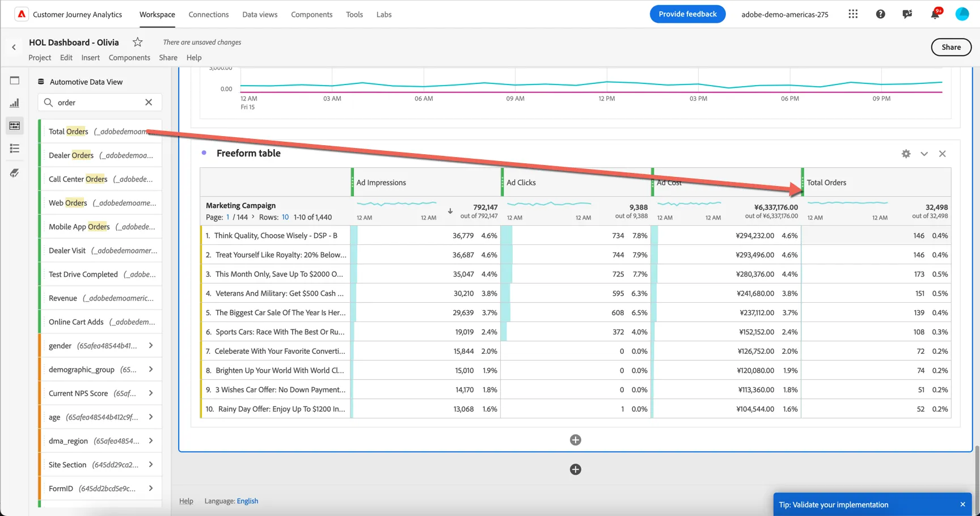The image size is (980, 516).
Task: Collapse the Freeform table visualization
Action: click(x=924, y=154)
